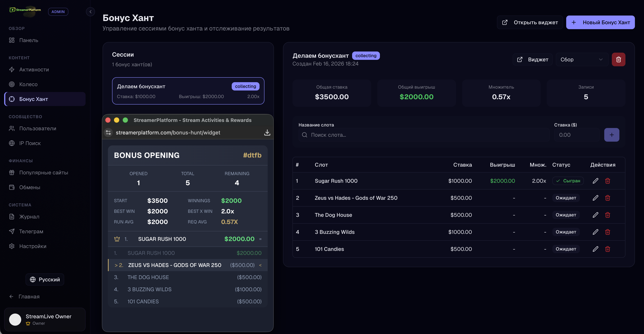Click the Новый Бонус Хант button
This screenshot has width=644, height=334.
point(600,23)
